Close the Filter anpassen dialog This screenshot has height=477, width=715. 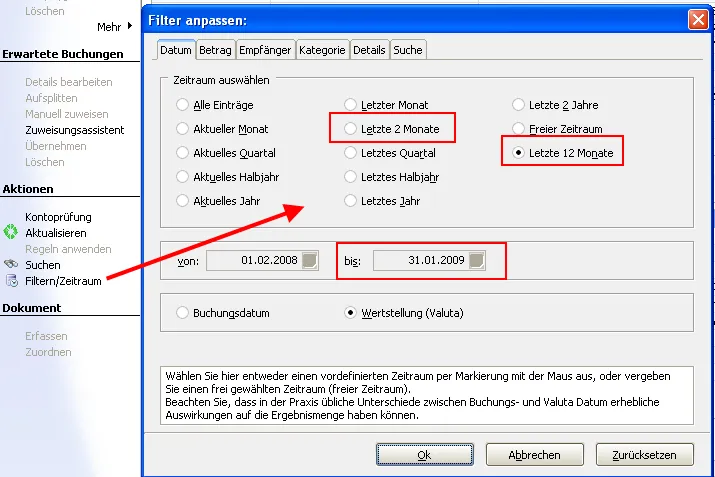697,20
